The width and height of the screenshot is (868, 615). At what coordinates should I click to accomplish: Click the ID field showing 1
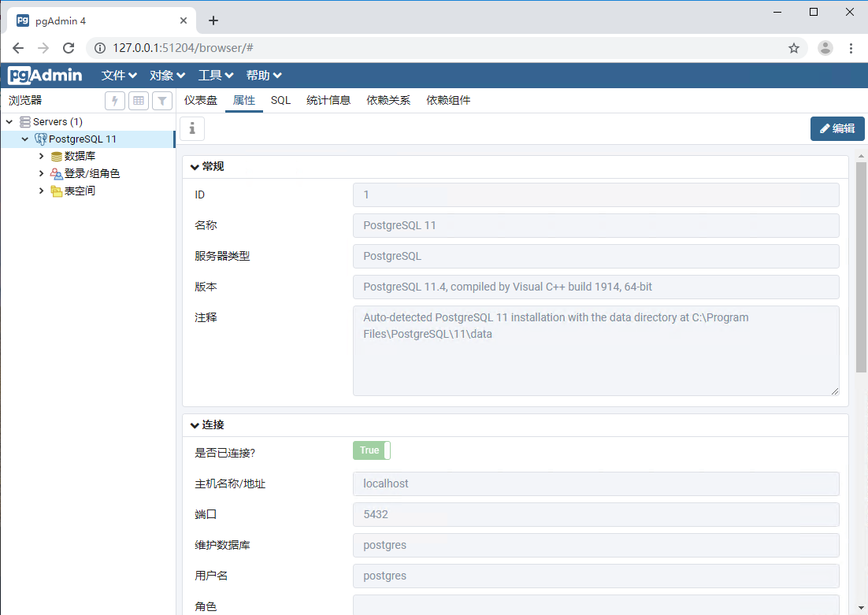596,195
